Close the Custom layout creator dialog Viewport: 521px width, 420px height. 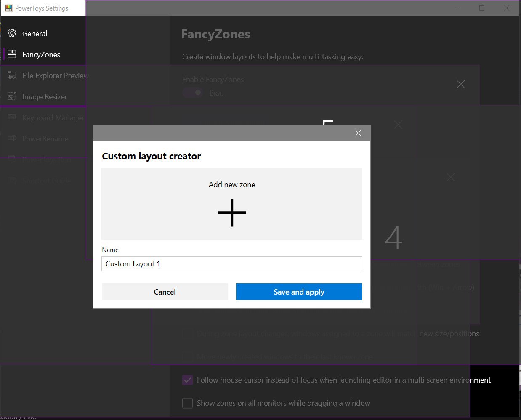358,133
